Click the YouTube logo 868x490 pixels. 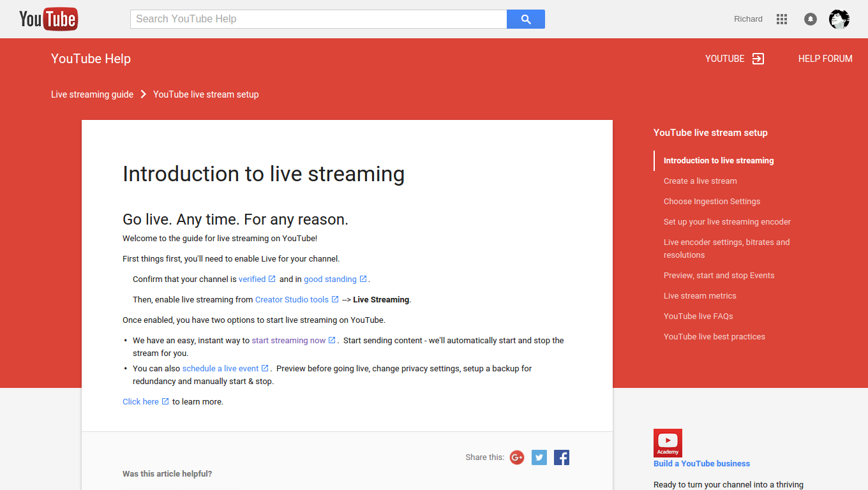pyautogui.click(x=48, y=19)
